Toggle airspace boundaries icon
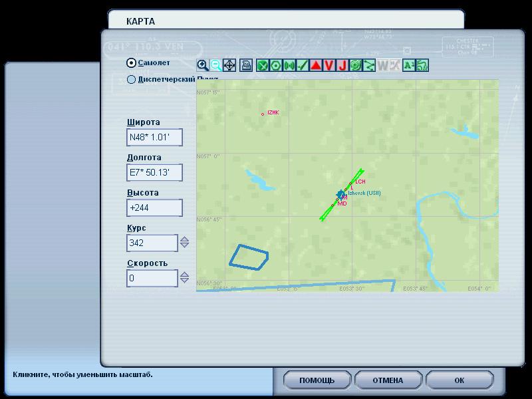 click(x=356, y=65)
